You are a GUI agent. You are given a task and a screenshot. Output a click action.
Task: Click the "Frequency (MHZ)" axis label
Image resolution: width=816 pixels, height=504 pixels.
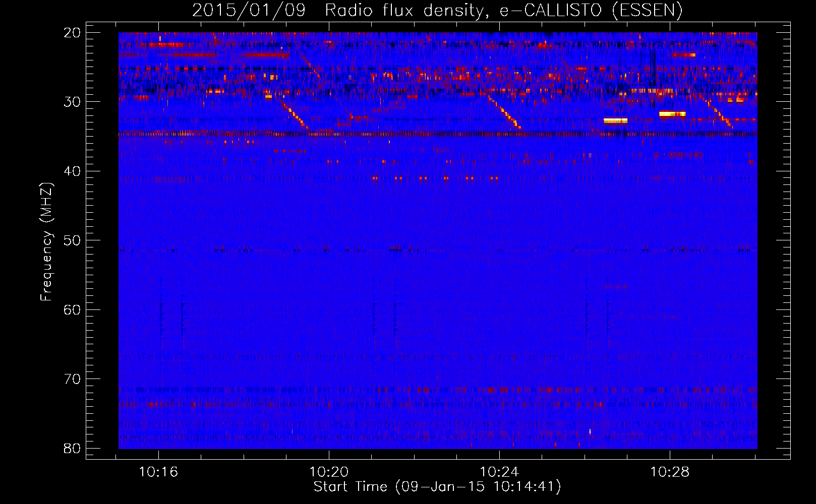(x=46, y=242)
